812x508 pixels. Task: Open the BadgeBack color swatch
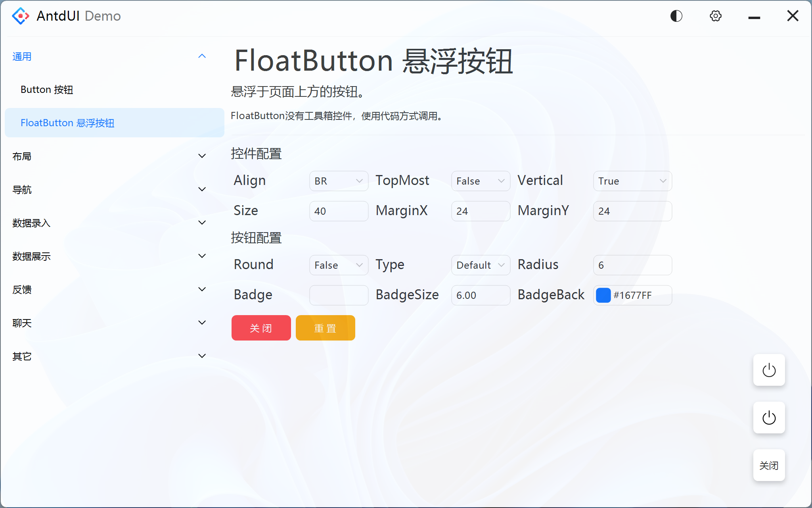(603, 295)
